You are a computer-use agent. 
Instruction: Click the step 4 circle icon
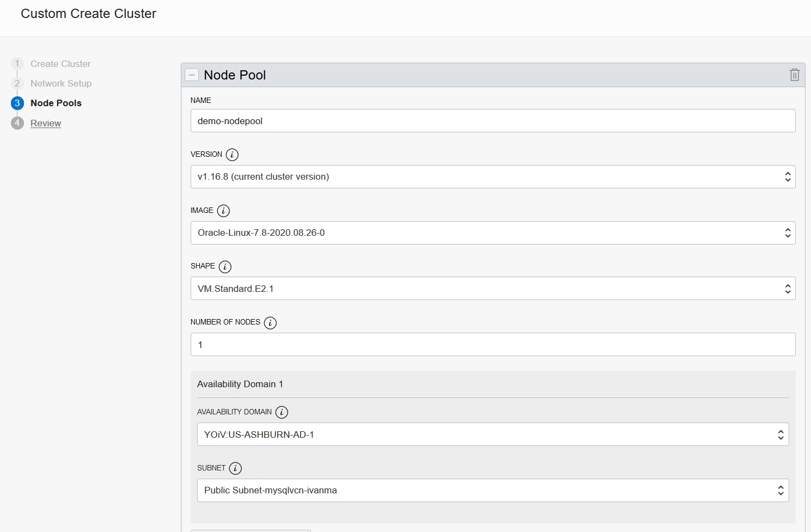pyautogui.click(x=17, y=123)
